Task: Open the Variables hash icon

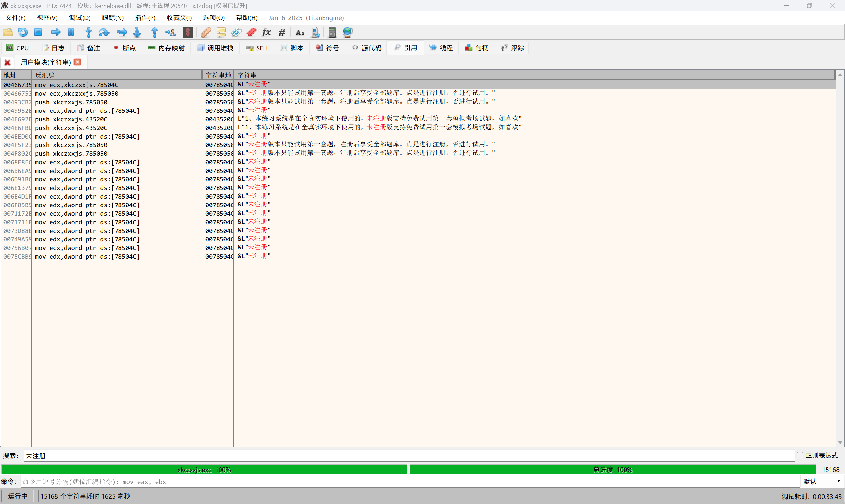Action: (x=282, y=32)
